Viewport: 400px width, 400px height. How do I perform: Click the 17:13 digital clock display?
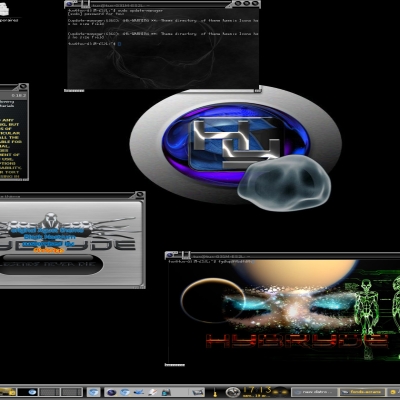click(257, 389)
